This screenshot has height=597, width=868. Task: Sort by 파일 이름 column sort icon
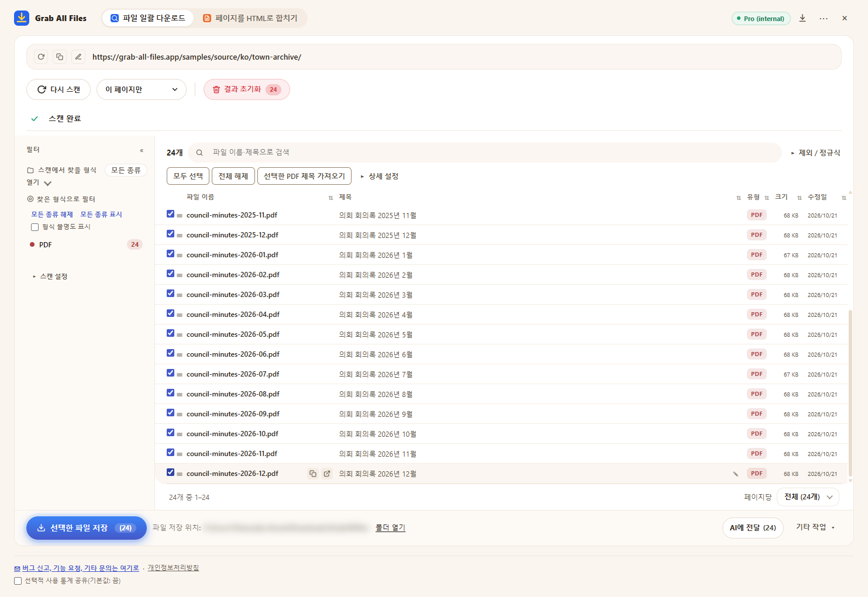[x=330, y=198]
